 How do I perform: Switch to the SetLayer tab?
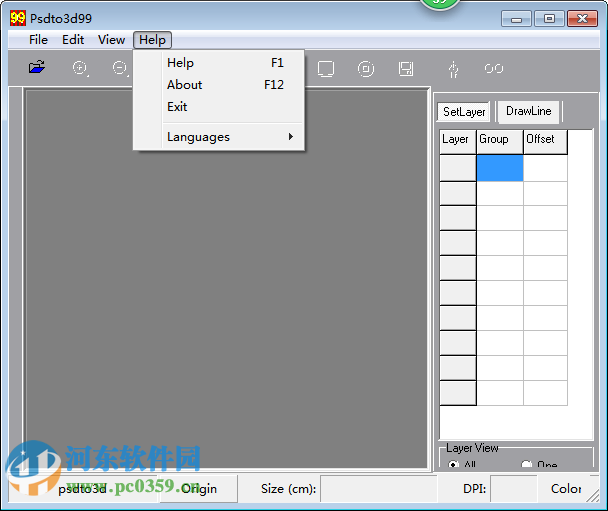464,112
